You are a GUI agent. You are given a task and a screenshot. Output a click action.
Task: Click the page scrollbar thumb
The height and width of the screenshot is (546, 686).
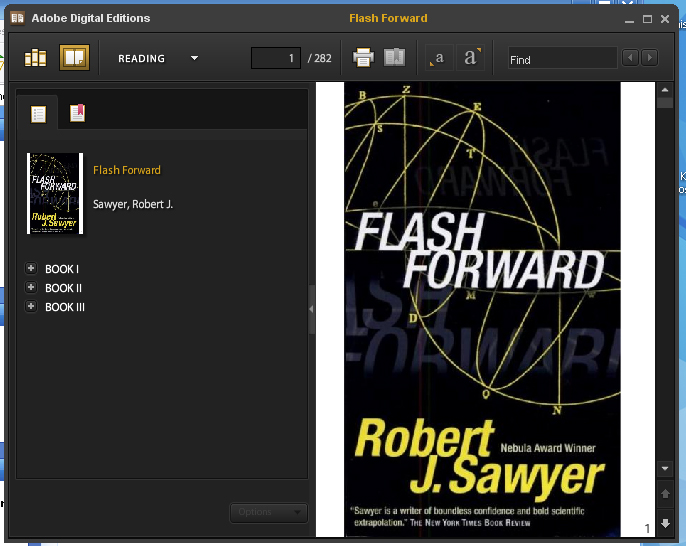click(x=665, y=103)
